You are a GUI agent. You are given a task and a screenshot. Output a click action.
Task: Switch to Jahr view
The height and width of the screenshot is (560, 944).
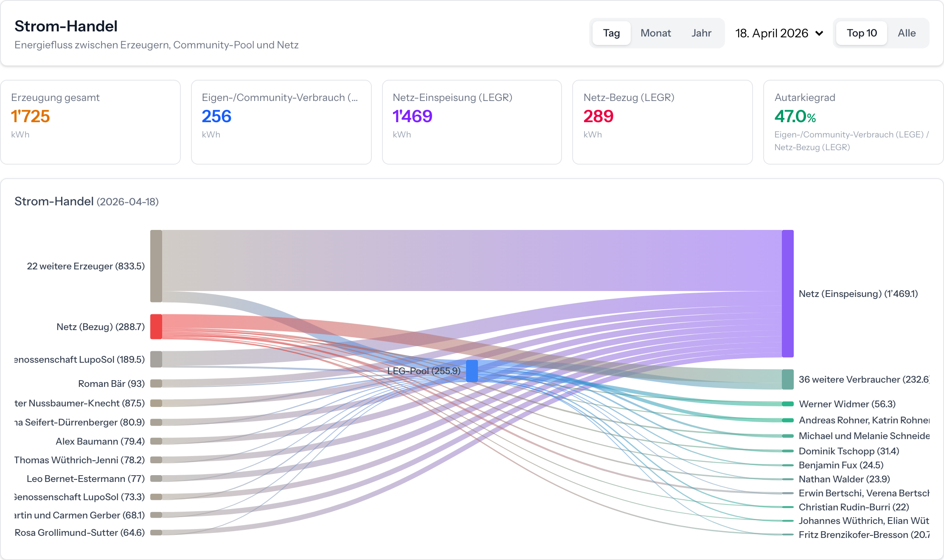pos(701,33)
